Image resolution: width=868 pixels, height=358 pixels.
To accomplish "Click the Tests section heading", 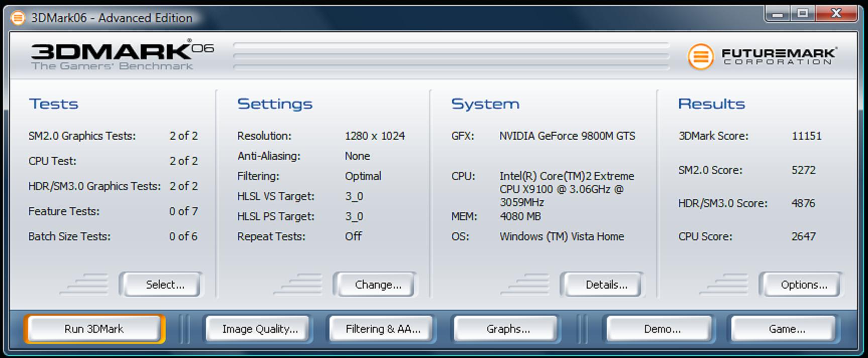I will click(x=53, y=104).
